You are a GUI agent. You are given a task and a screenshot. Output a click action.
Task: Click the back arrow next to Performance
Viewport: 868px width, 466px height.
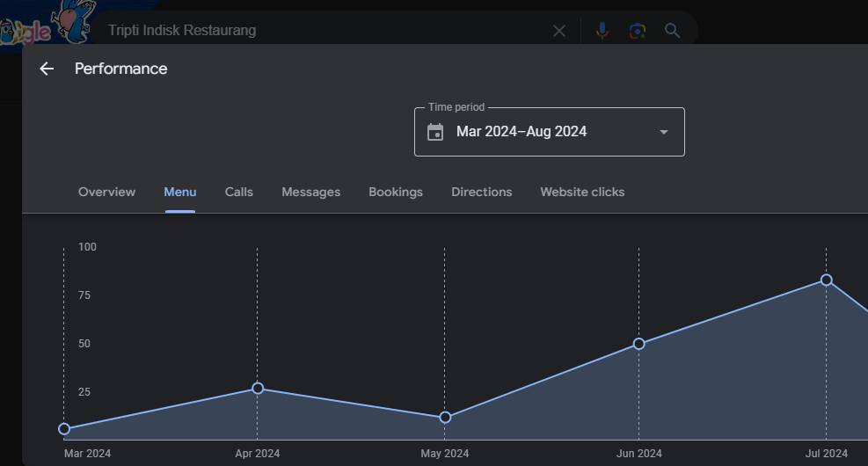(x=47, y=69)
